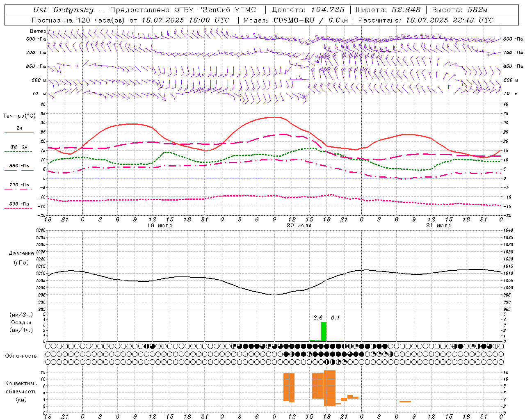Click the 'Осадки' precipitation label

[21, 322]
